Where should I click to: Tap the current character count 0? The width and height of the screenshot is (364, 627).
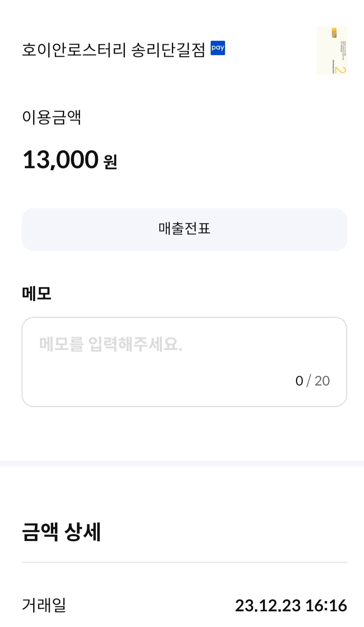[299, 381]
